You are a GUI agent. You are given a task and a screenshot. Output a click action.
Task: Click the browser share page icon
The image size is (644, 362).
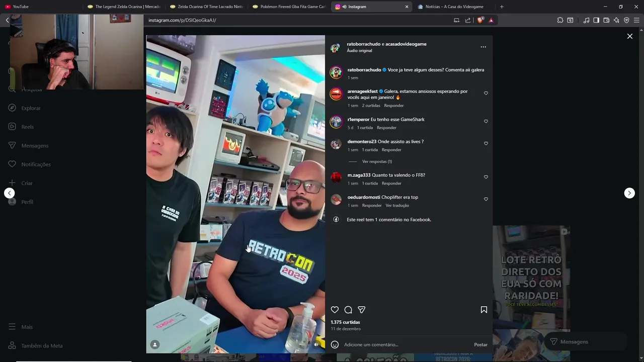[468, 20]
